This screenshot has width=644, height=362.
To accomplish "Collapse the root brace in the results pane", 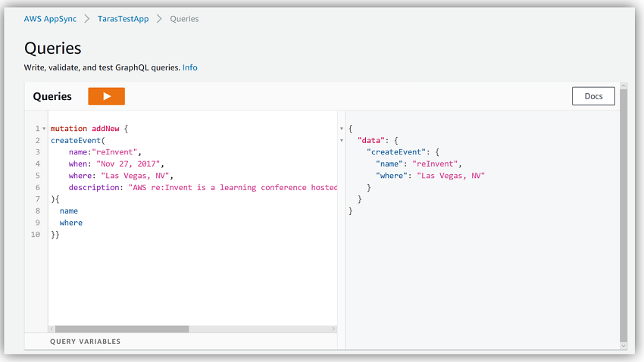I will point(342,129).
